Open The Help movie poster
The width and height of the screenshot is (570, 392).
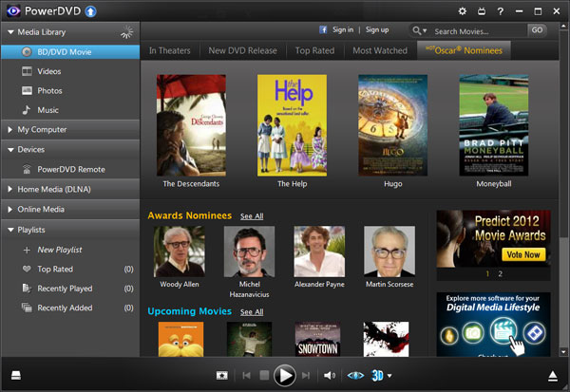coord(292,125)
